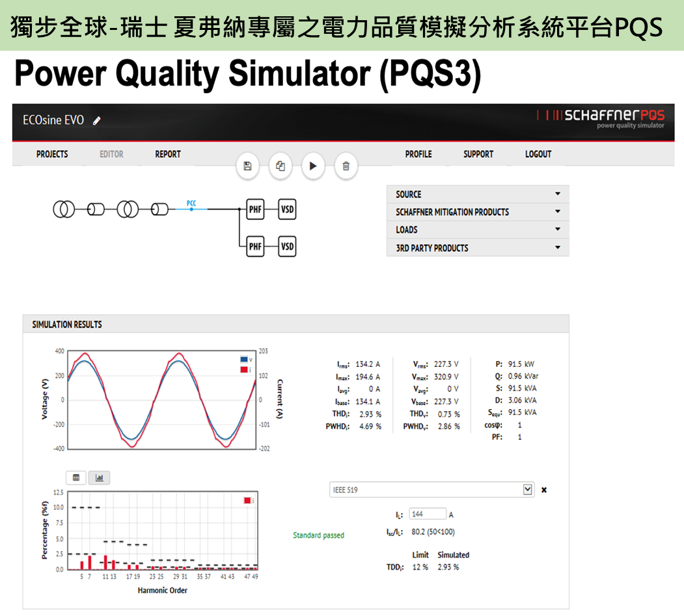Click the IL current input field showing 144
684x616 pixels.
pos(428,514)
